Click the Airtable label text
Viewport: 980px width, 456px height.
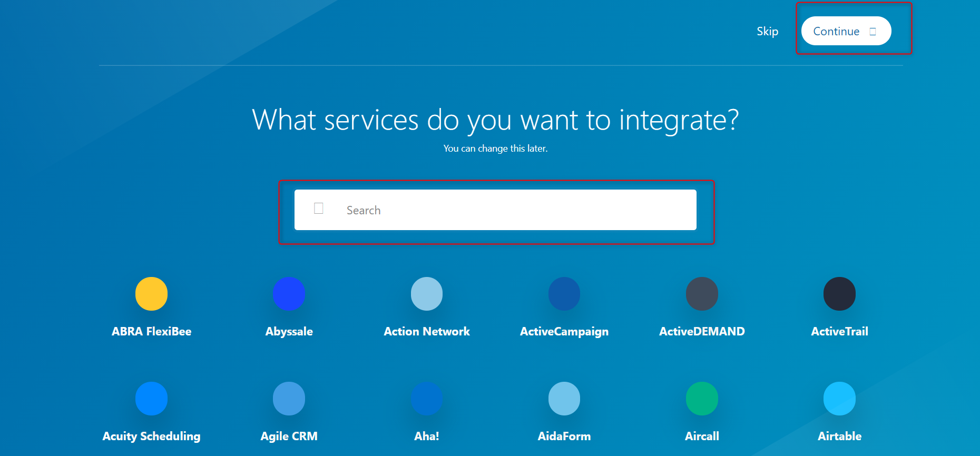click(839, 437)
